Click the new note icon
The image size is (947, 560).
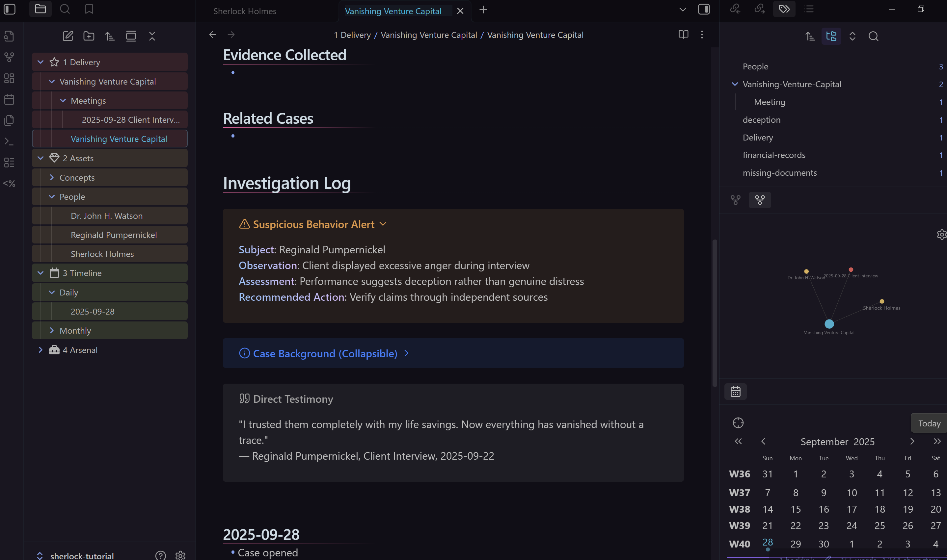pos(68,36)
